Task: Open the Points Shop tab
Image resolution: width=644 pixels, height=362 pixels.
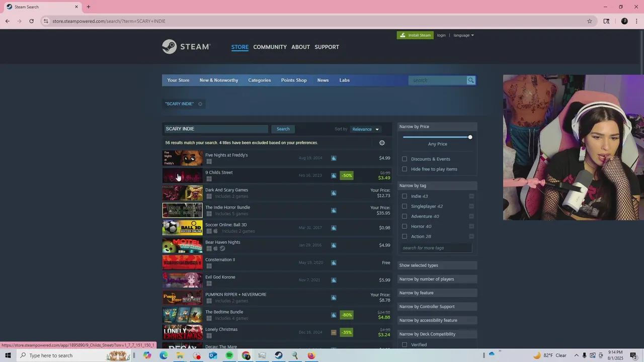Action: click(294, 80)
